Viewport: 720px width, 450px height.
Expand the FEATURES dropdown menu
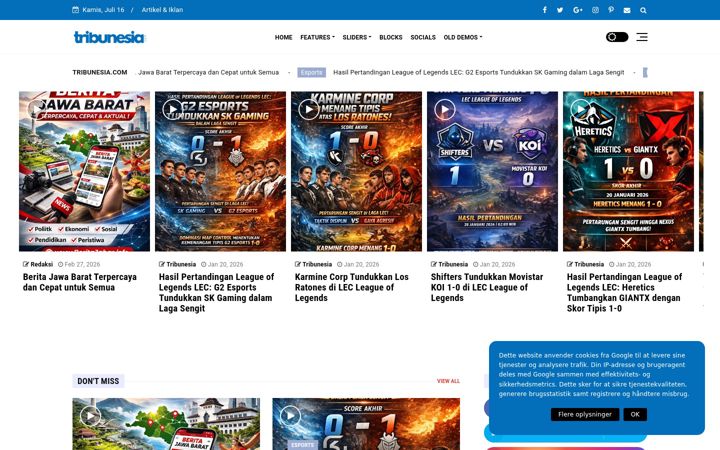pos(317,37)
